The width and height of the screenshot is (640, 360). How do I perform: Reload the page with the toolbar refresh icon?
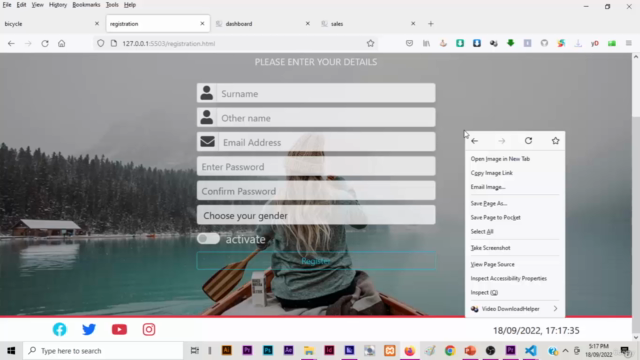(45, 43)
